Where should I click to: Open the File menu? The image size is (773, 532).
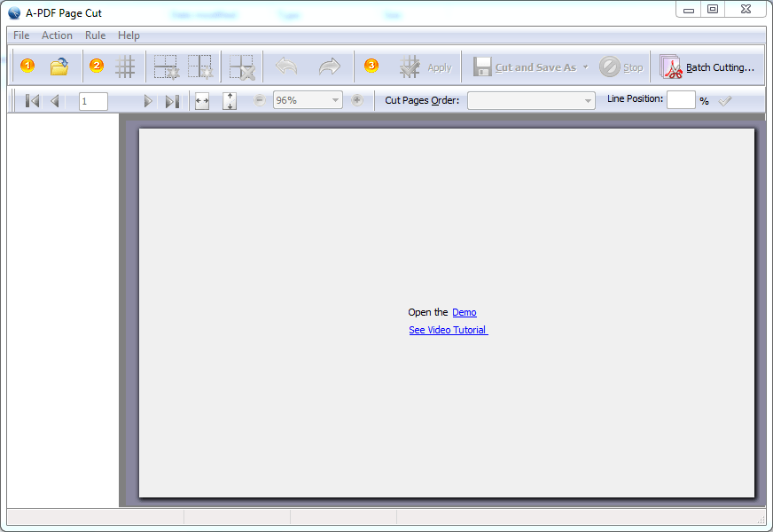click(x=21, y=35)
